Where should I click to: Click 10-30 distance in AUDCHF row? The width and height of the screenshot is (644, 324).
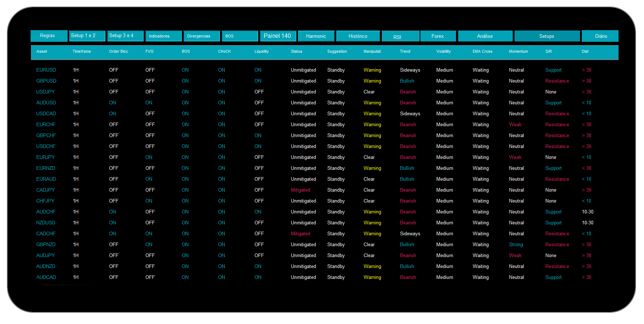(588, 212)
